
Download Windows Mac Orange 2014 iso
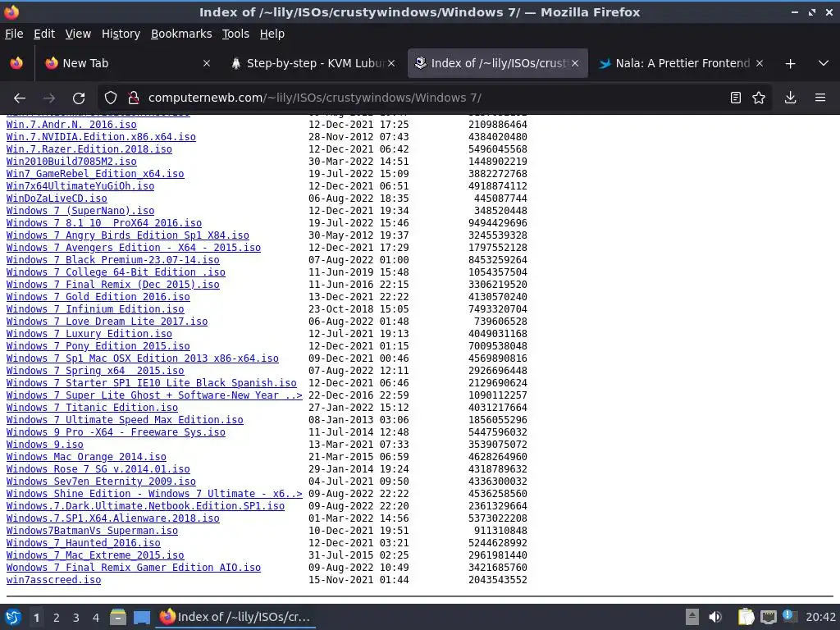click(86, 457)
